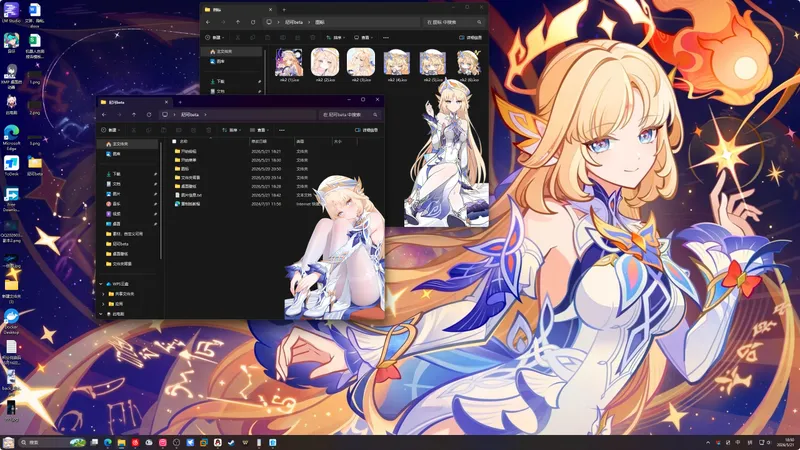Expand the first subfolder under WPS cloud drive

click(104, 294)
